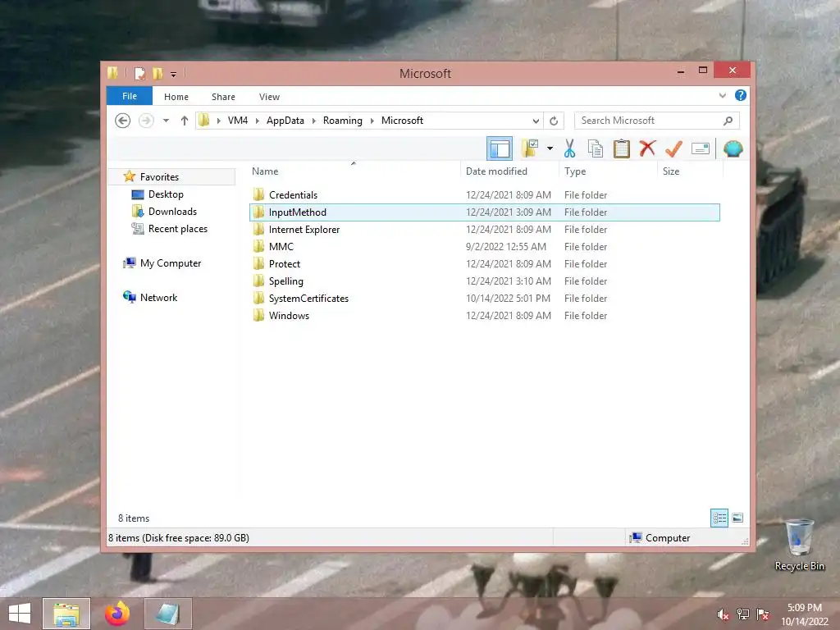Click the Copy pages icon
The width and height of the screenshot is (840, 630).
(x=596, y=148)
